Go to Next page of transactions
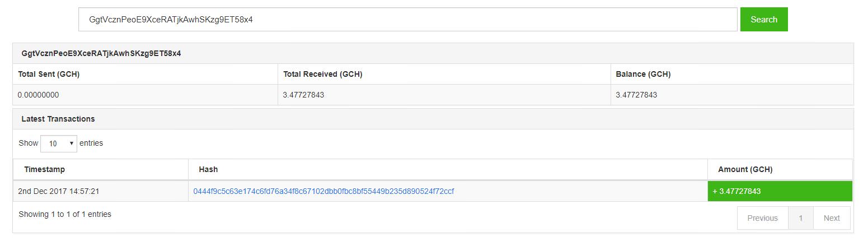The image size is (868, 241). tap(832, 218)
